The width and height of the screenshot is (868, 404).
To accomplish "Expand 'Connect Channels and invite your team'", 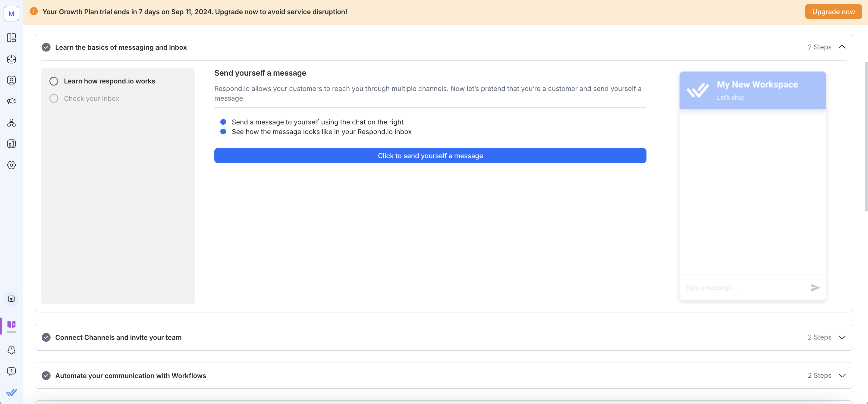I will pyautogui.click(x=842, y=337).
